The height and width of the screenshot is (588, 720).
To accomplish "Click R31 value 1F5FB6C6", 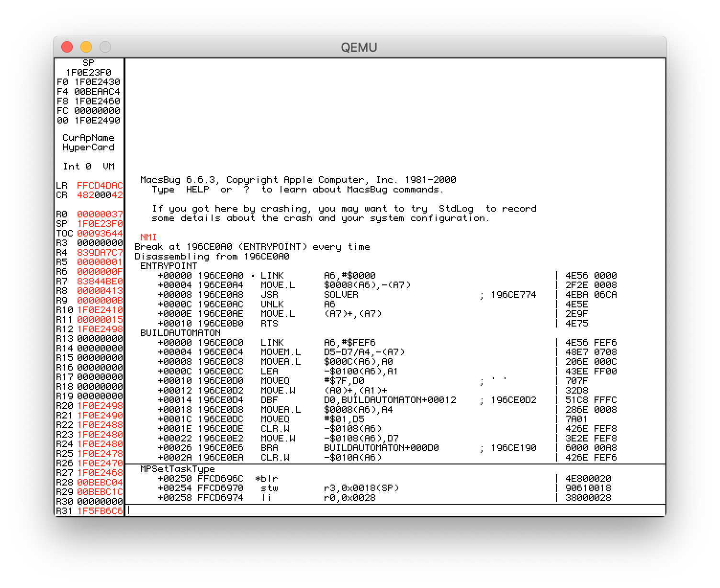I will click(x=100, y=511).
